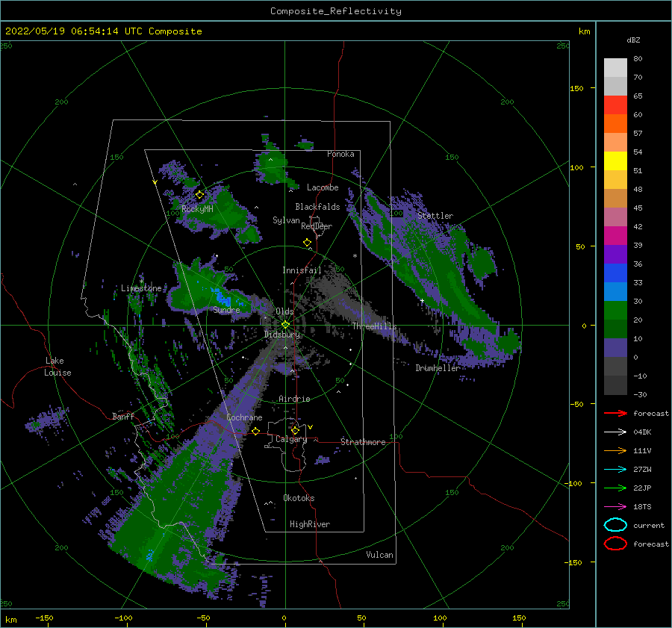Image resolution: width=672 pixels, height=628 pixels.
Task: Click the yellow diamond marker above Calgary label
Action: [295, 430]
